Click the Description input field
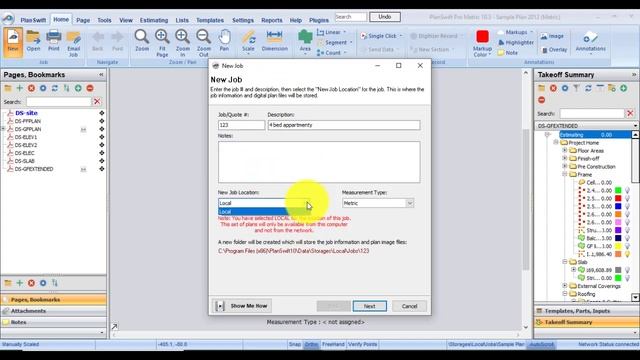 click(x=344, y=125)
